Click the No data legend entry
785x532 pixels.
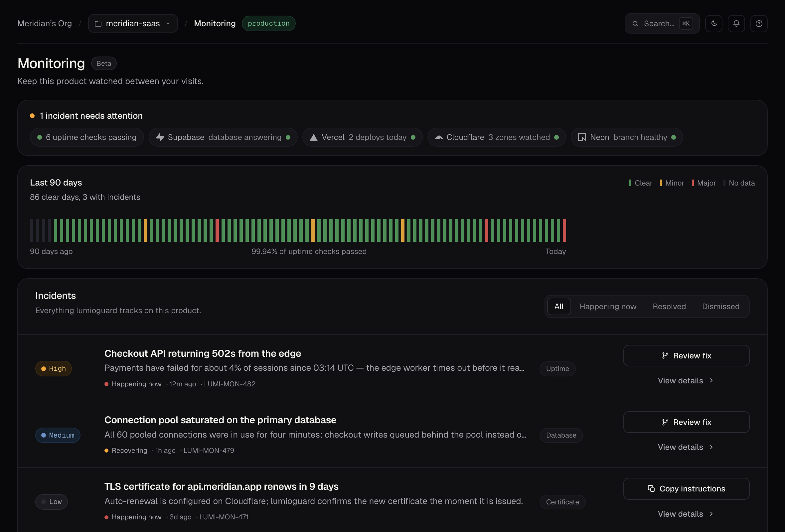point(739,183)
